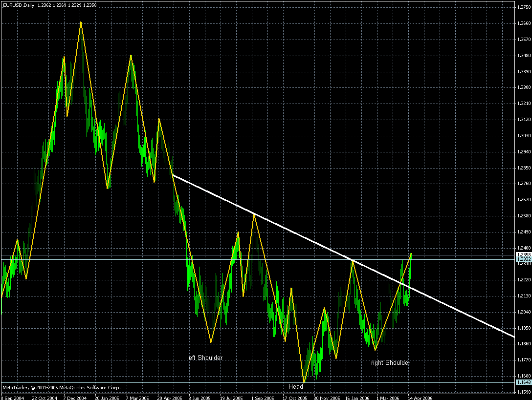Click the 1.2850 price scale value
This screenshot has width=532, height=400.
(524, 168)
